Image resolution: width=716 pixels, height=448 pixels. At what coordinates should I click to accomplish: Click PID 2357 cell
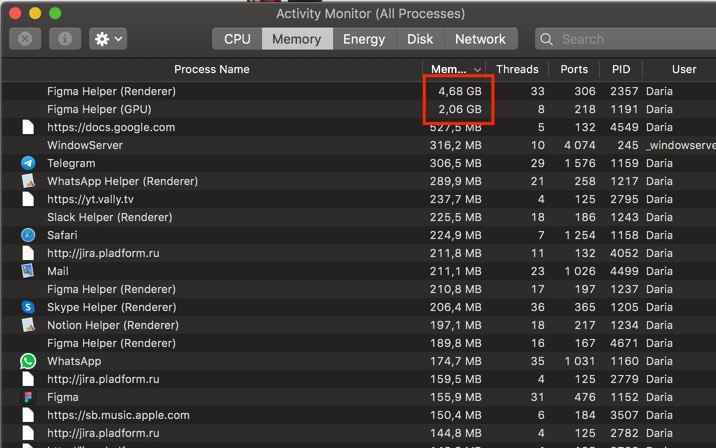tap(624, 91)
